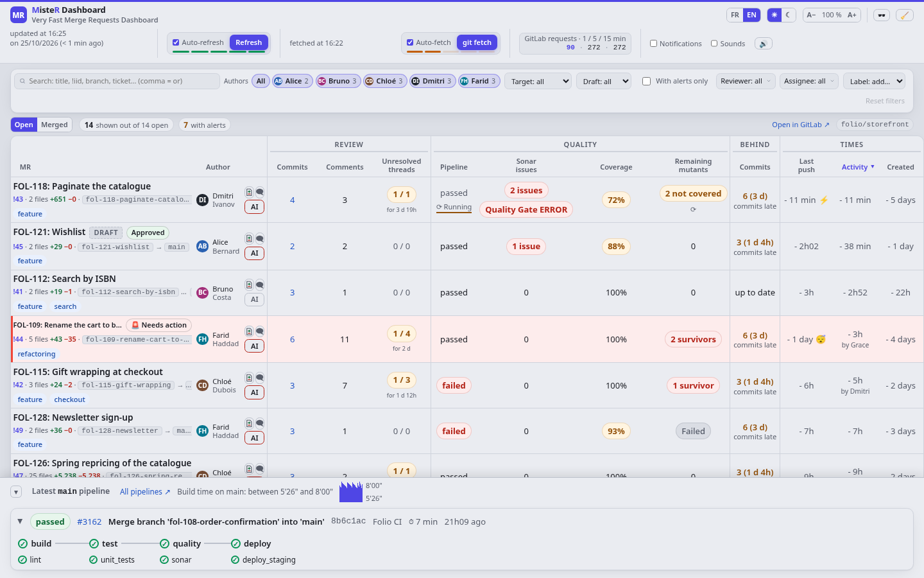Viewport: 924px width, 578px height.
Task: Open the Target filter dropdown
Action: point(538,81)
